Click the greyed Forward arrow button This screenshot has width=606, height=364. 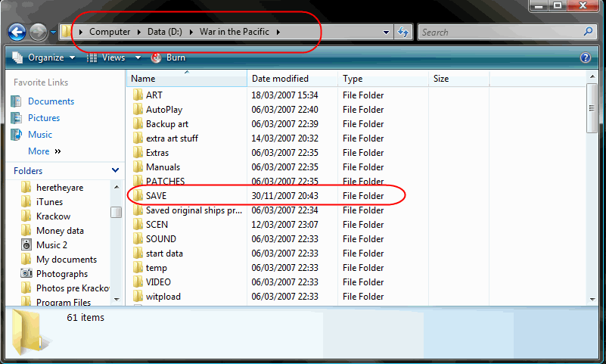[x=38, y=32]
